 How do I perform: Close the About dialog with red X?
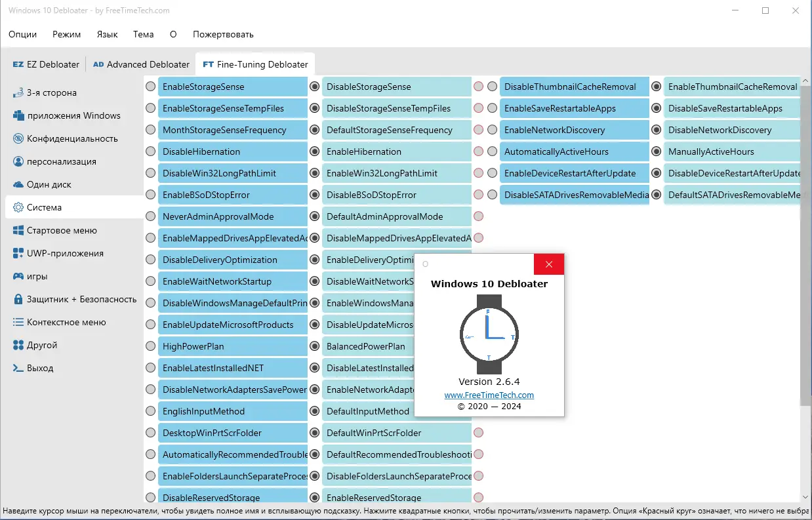pos(549,264)
